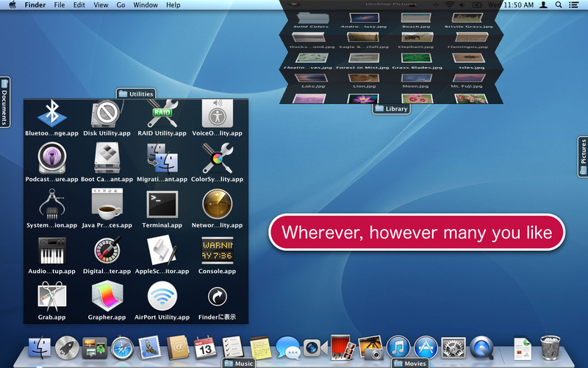Screen dimensions: 588x368
Task: Select Lion.jpg thumbnail
Action: click(x=364, y=78)
